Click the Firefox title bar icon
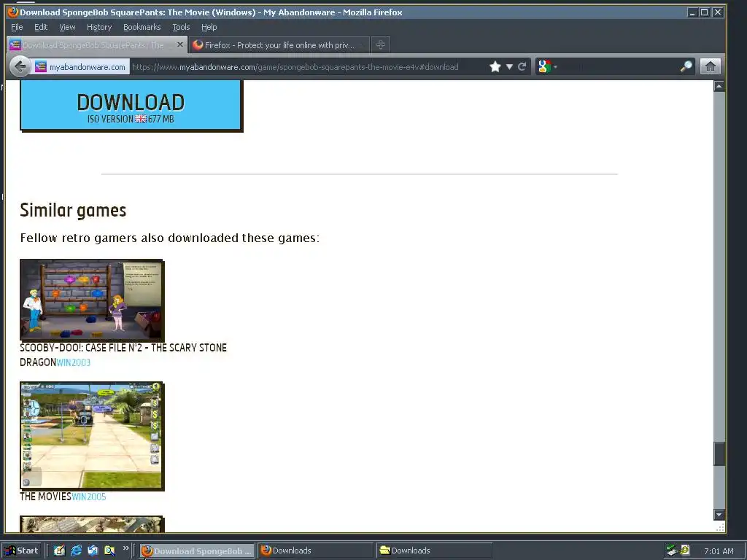Viewport: 747px width, 560px height. (13, 12)
